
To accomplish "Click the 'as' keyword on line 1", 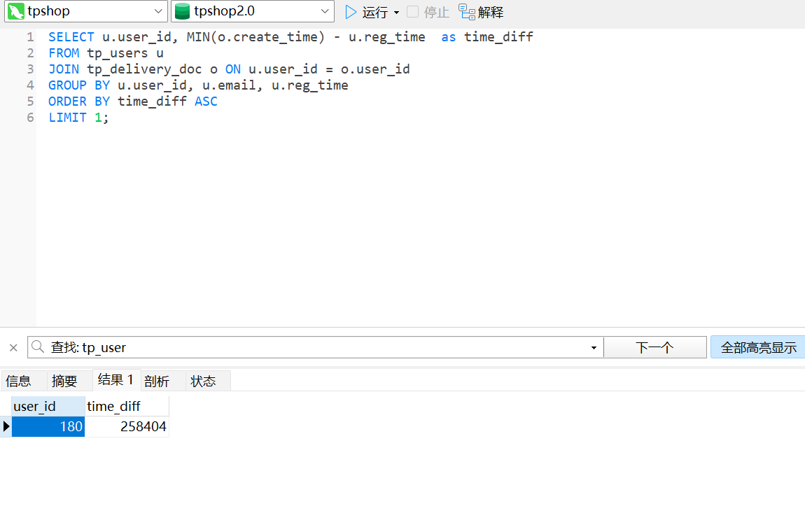I will pos(449,38).
